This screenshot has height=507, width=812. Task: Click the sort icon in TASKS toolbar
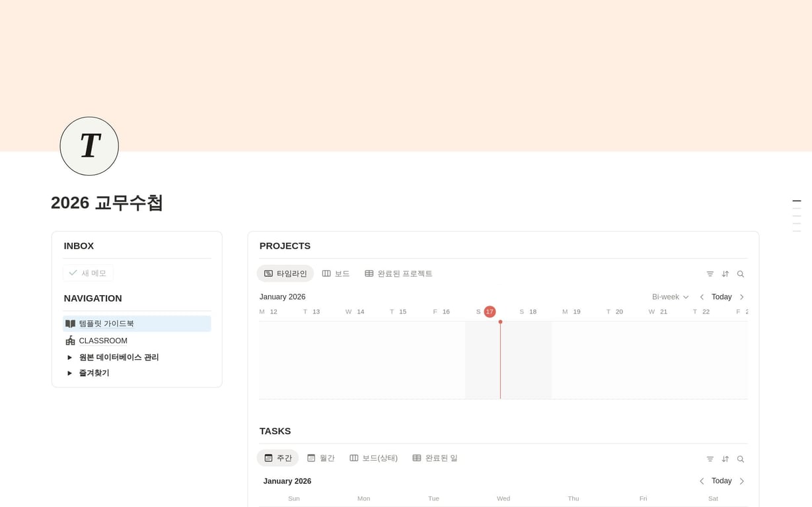725,458
